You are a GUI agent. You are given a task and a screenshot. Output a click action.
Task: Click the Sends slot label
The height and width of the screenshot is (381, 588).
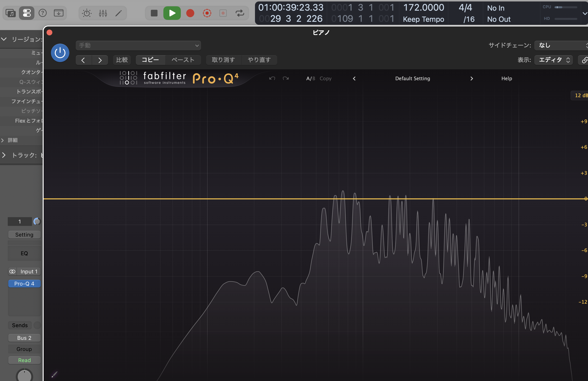pos(20,325)
